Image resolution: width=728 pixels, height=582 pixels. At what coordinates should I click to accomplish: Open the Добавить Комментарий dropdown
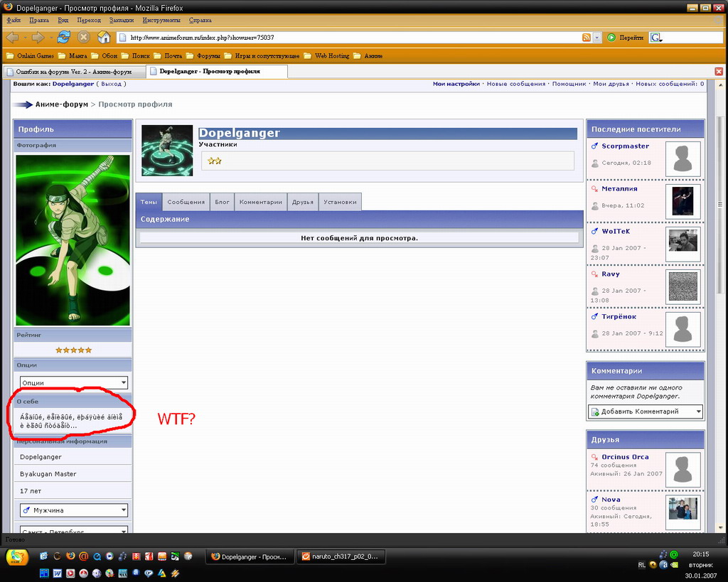point(645,411)
